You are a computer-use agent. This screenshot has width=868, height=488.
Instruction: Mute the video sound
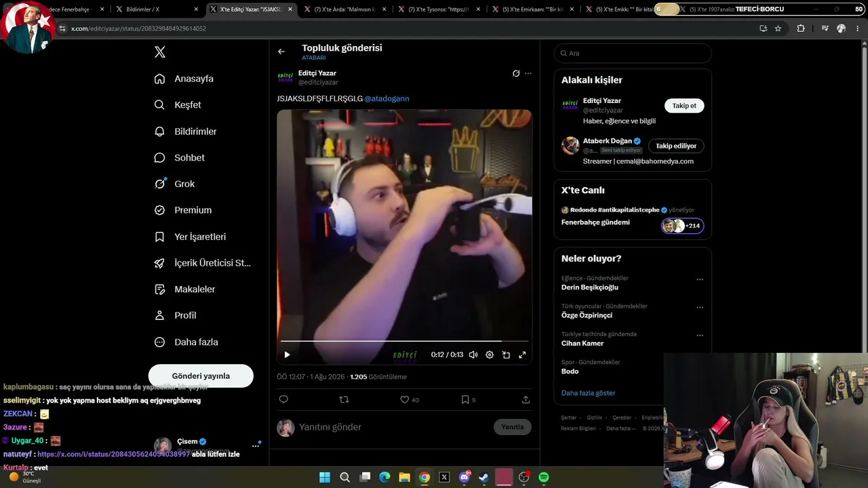473,354
